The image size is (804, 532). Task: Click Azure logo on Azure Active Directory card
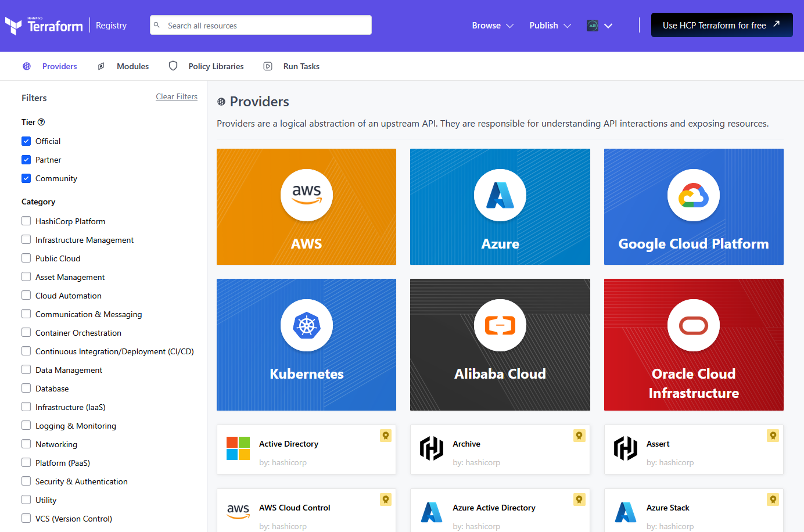[432, 512]
